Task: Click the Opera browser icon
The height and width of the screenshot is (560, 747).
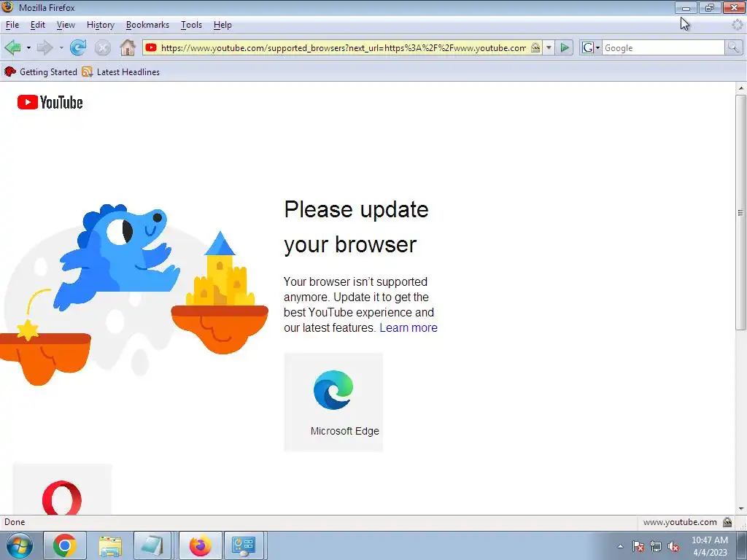Action: 62,498
